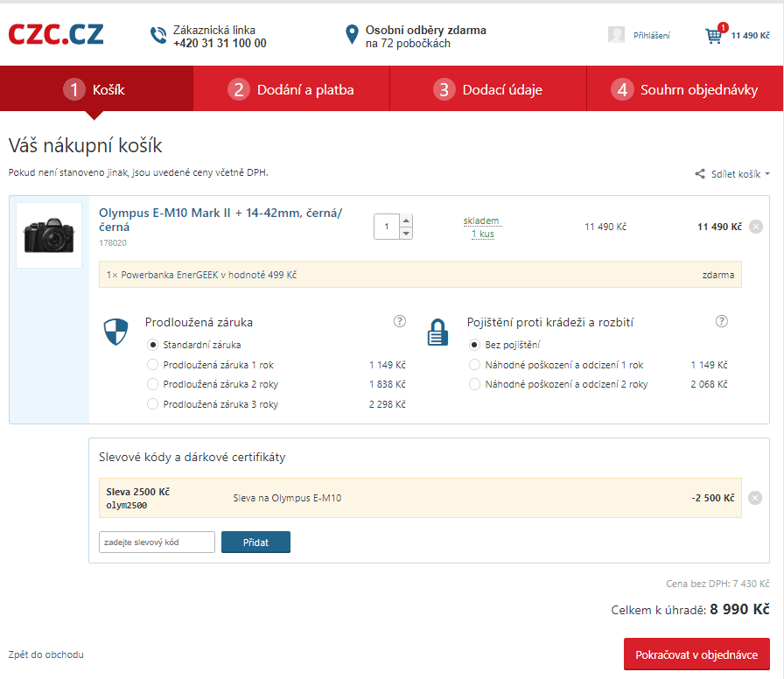Click the Osobní odběry zdarma text
The image size is (784, 679).
coord(426,30)
